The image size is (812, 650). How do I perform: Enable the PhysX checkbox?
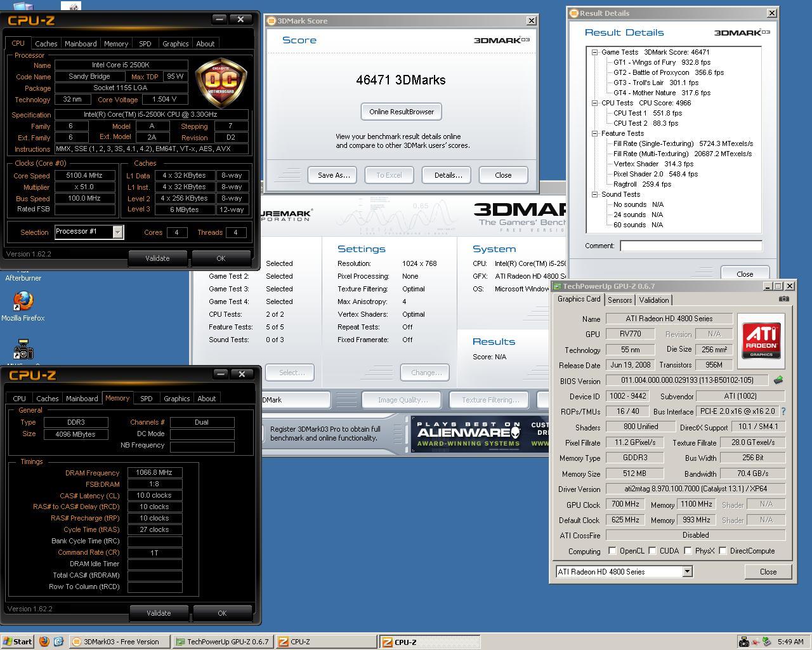coord(688,551)
